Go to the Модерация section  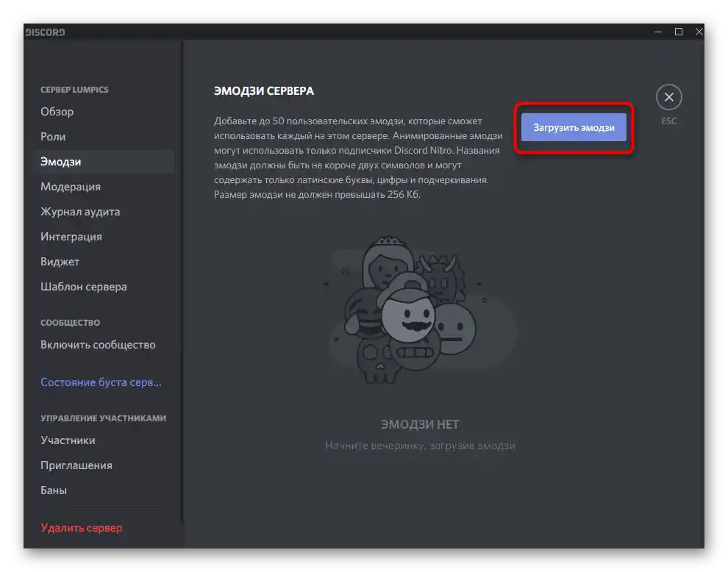[104, 187]
